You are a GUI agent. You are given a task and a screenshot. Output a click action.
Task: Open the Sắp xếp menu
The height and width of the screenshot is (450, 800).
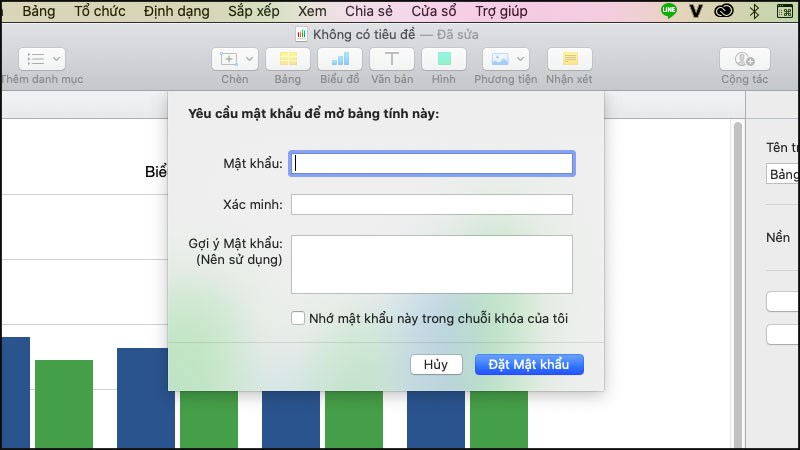pos(254,11)
